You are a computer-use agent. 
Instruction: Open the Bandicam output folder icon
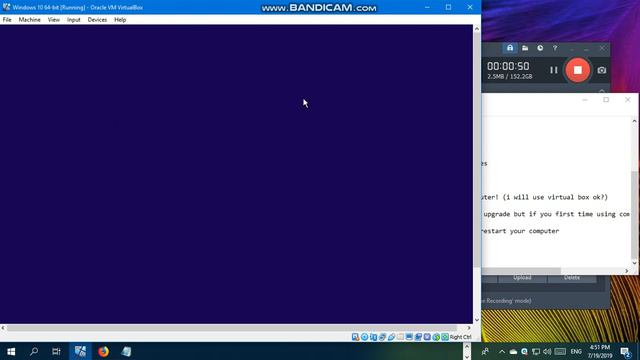pyautogui.click(x=525, y=48)
